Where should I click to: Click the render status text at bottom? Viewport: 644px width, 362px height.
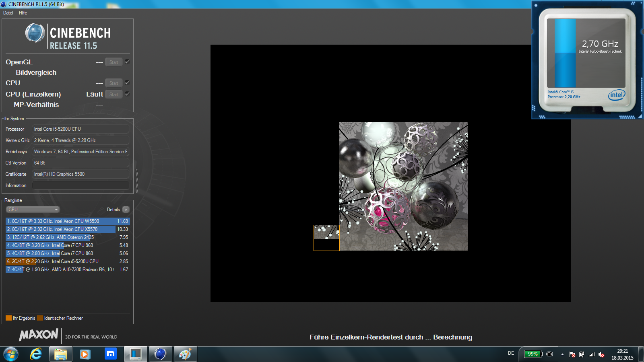coord(391,337)
